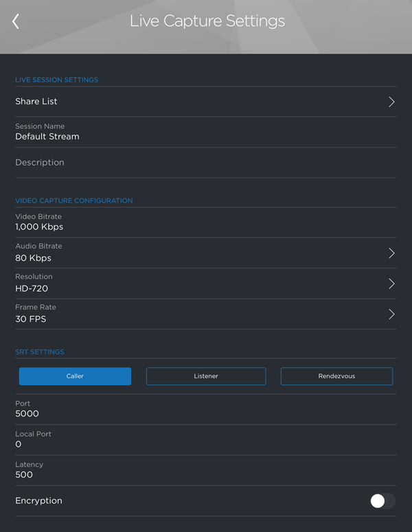Open Audio Bitrate 80 Kbps options
Viewport: 412px width, 532px height.
click(x=192, y=253)
